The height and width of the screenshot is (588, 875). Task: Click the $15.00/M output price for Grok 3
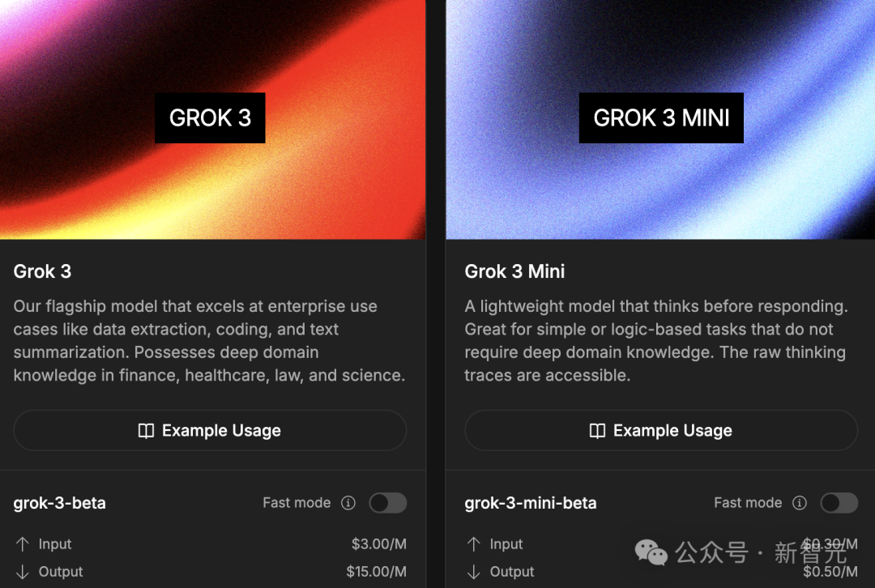376,571
